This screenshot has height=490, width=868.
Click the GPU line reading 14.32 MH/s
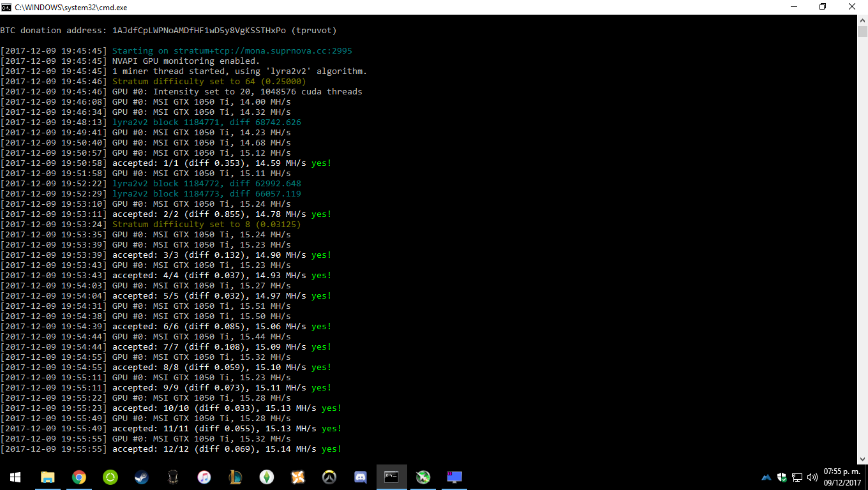pyautogui.click(x=146, y=112)
